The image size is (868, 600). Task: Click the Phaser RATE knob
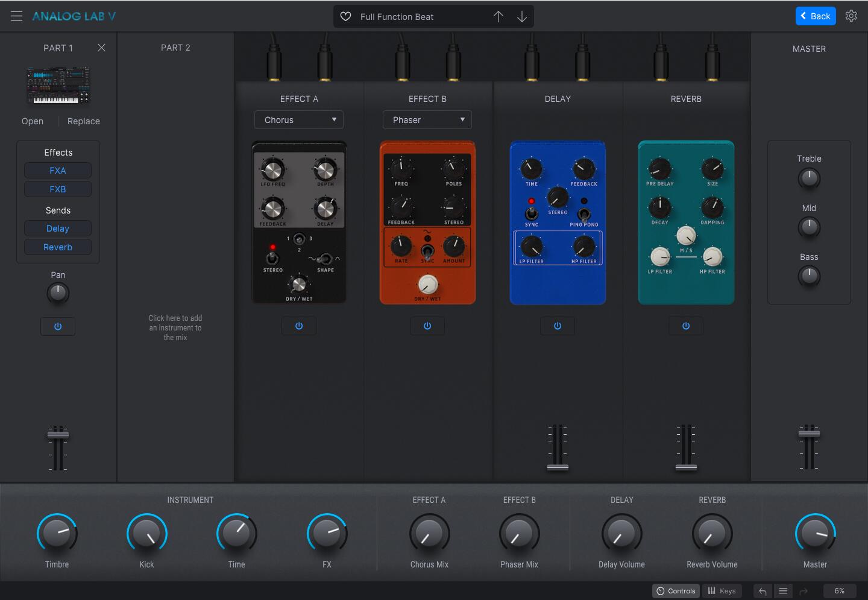(401, 246)
